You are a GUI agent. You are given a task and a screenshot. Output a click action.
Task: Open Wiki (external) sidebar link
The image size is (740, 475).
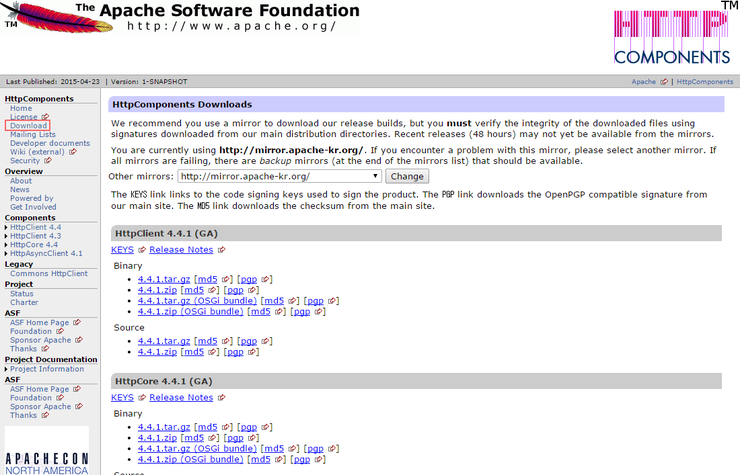[37, 152]
